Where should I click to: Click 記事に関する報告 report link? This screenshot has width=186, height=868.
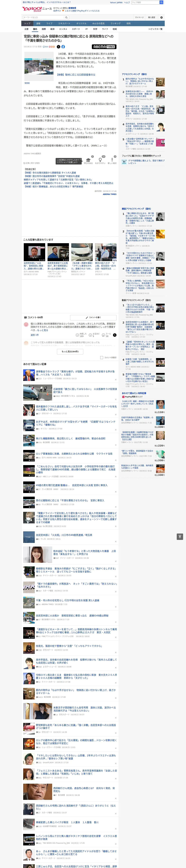[x=32, y=163]
